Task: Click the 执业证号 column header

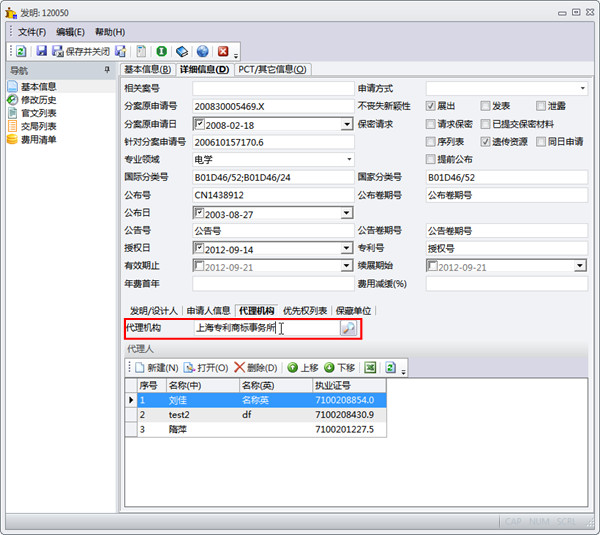Action: (349, 385)
